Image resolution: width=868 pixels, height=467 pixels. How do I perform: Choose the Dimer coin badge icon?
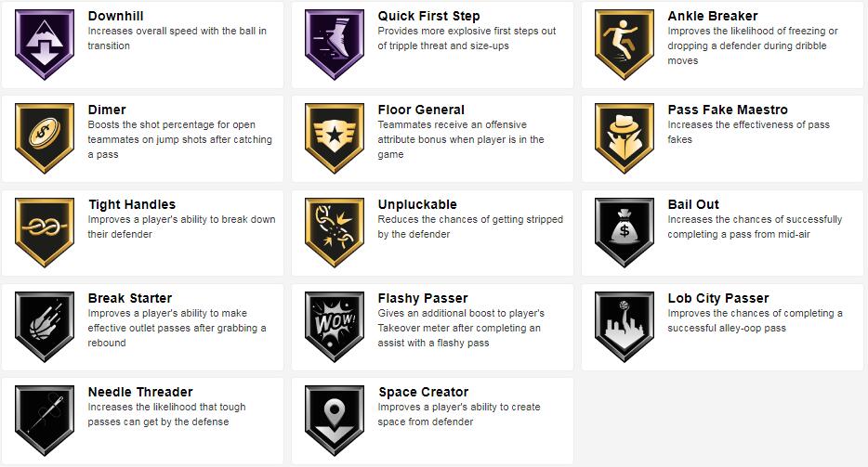pos(45,138)
